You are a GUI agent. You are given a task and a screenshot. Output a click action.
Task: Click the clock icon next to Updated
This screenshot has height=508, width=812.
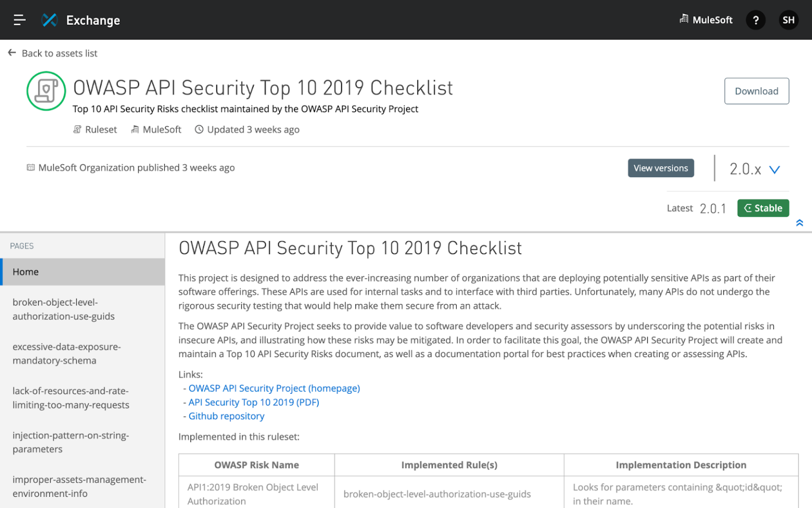(x=199, y=129)
